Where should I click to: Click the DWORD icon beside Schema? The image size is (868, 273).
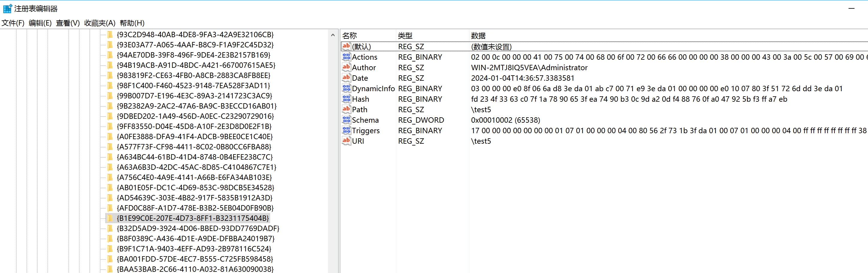[346, 120]
